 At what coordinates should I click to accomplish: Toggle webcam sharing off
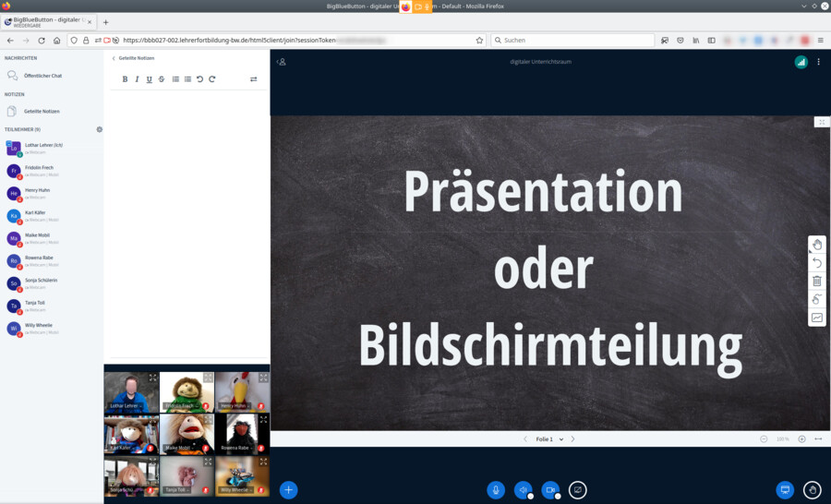[x=550, y=490]
